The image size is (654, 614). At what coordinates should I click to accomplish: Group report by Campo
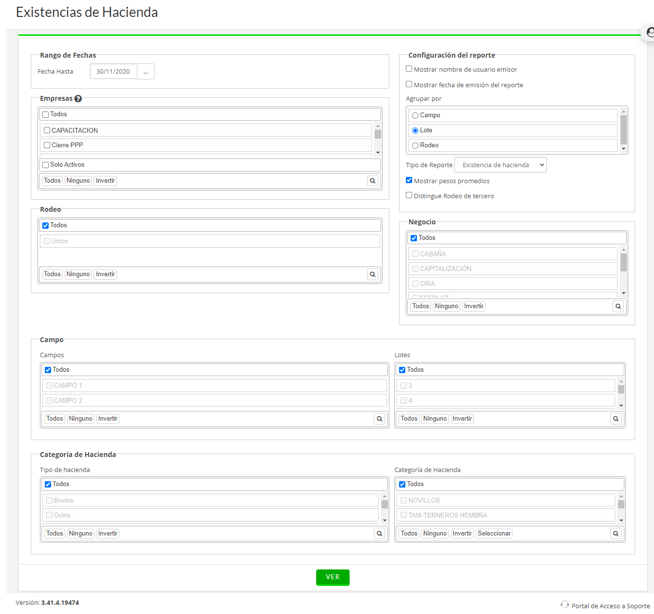(x=415, y=116)
